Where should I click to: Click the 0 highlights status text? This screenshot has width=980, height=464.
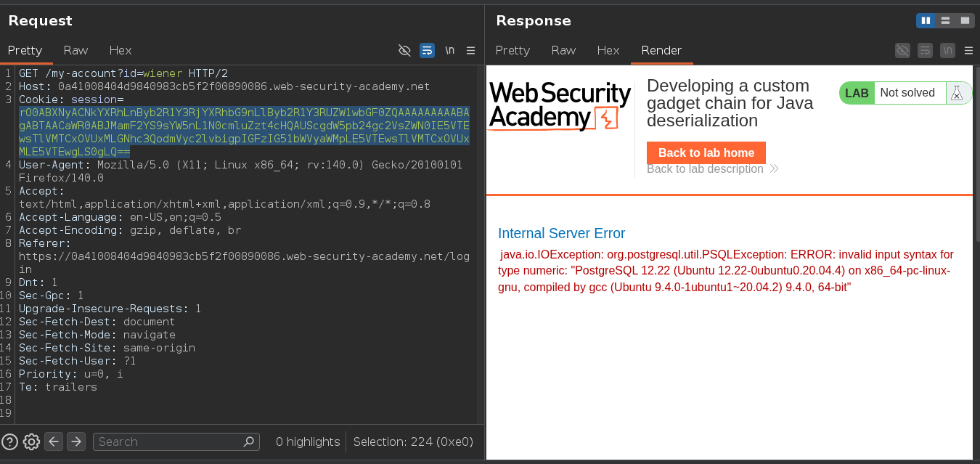click(308, 441)
